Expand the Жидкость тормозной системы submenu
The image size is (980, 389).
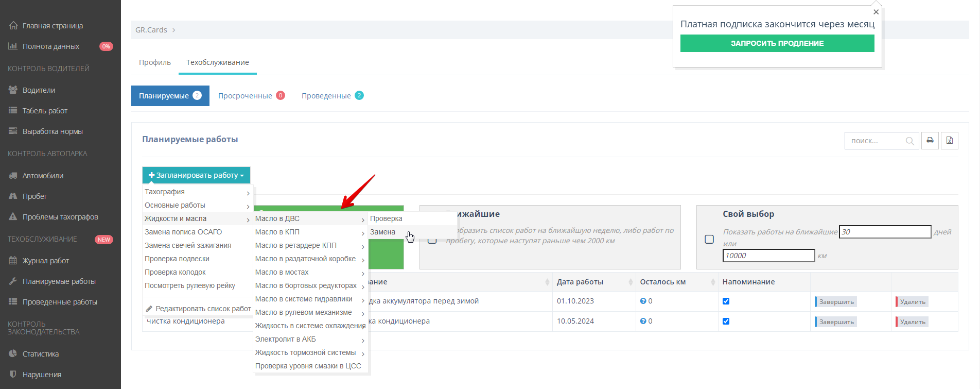(x=310, y=352)
